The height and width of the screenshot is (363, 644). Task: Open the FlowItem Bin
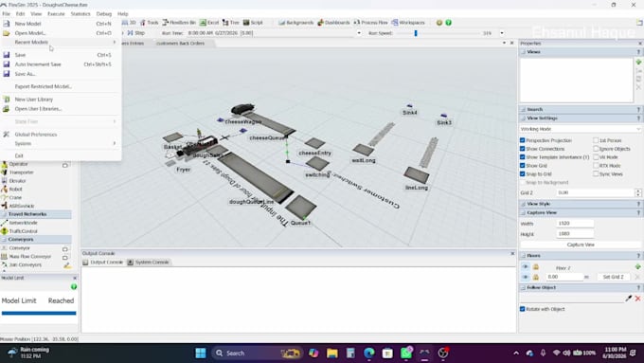[179, 23]
